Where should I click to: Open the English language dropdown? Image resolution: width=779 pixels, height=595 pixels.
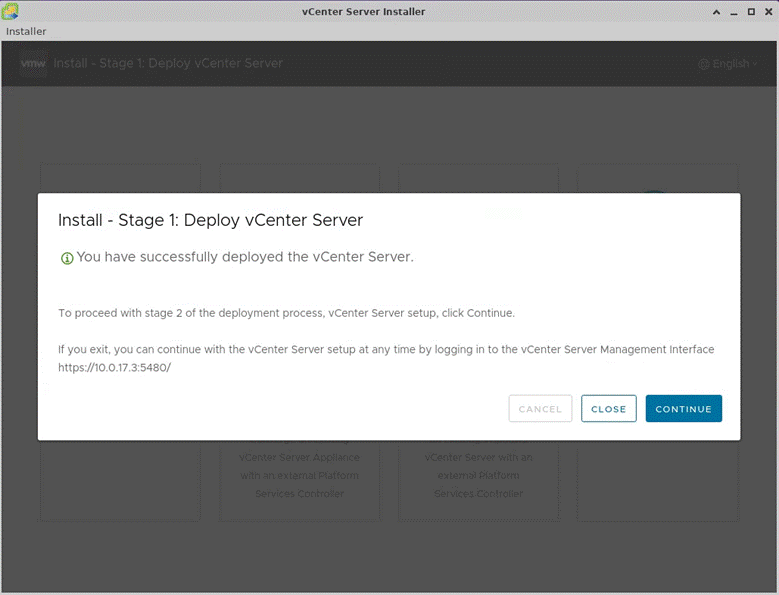coord(728,64)
